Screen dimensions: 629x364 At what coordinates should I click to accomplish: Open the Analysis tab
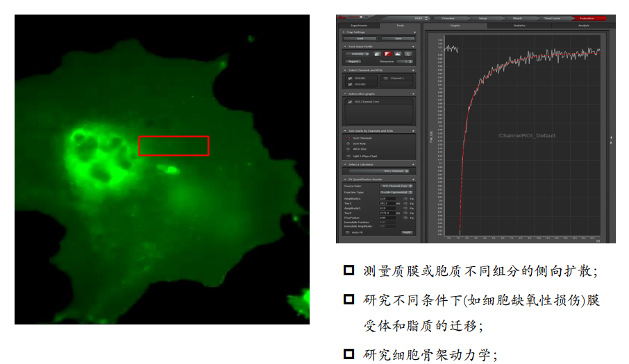tap(584, 25)
